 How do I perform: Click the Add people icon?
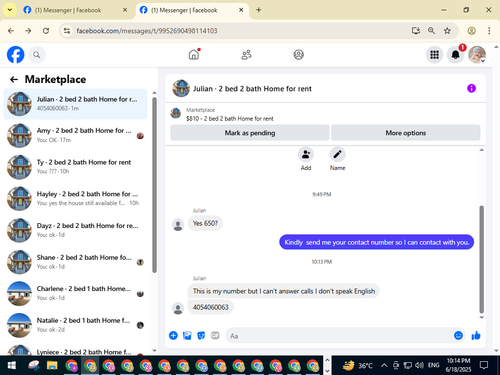pos(306,154)
